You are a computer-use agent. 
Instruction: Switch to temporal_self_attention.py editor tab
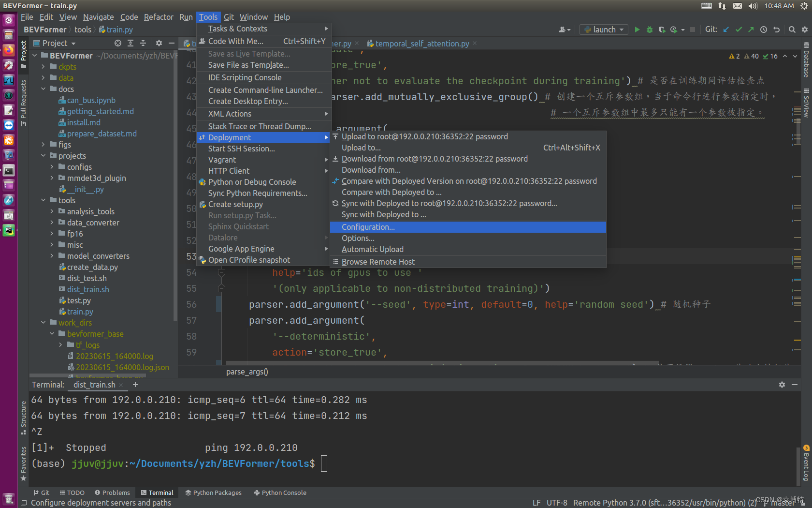pos(422,44)
